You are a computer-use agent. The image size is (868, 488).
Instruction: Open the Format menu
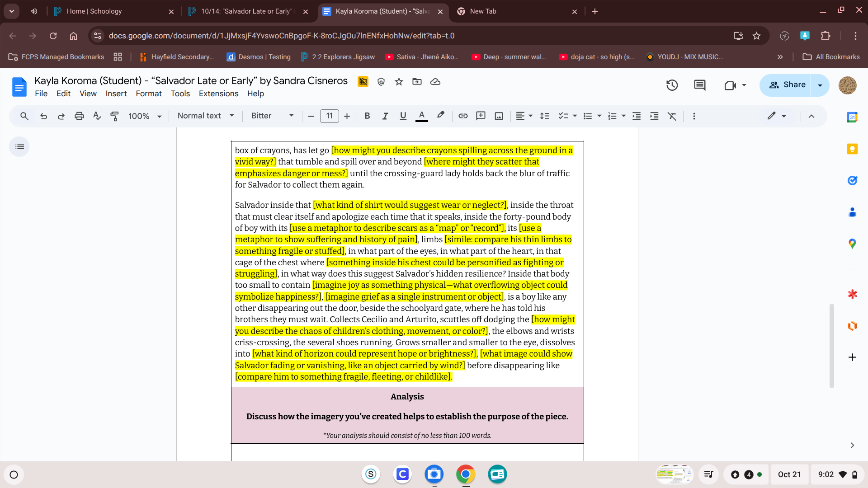click(x=149, y=94)
